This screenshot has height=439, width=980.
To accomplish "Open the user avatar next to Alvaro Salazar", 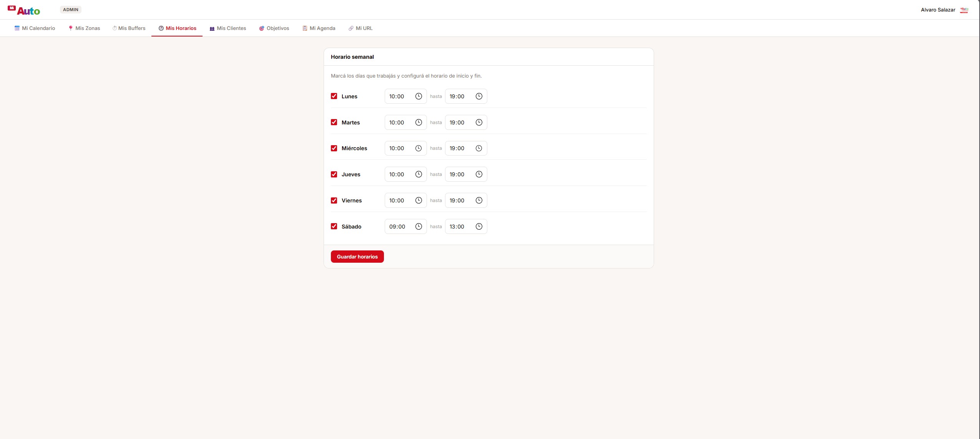I will 964,10.
